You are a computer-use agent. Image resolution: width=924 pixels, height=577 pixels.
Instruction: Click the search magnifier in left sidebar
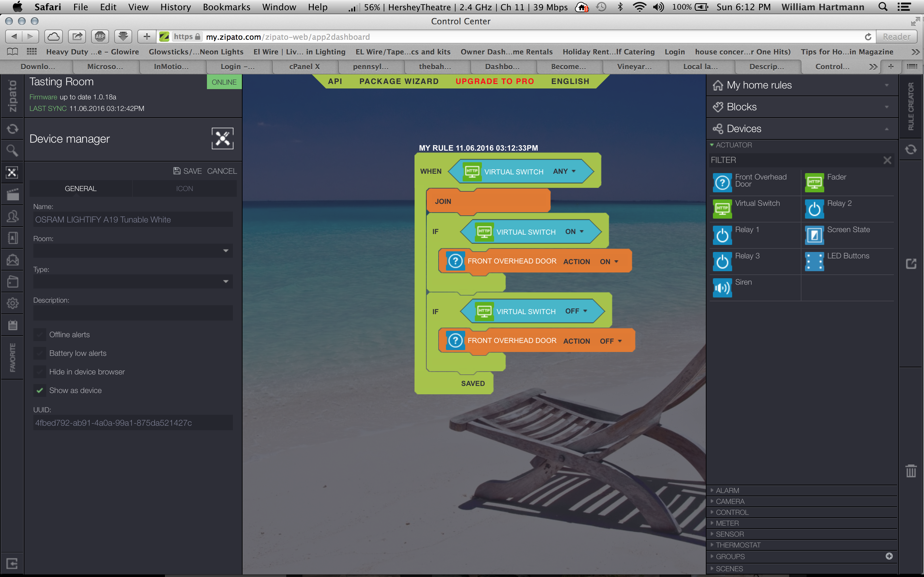[x=12, y=151]
